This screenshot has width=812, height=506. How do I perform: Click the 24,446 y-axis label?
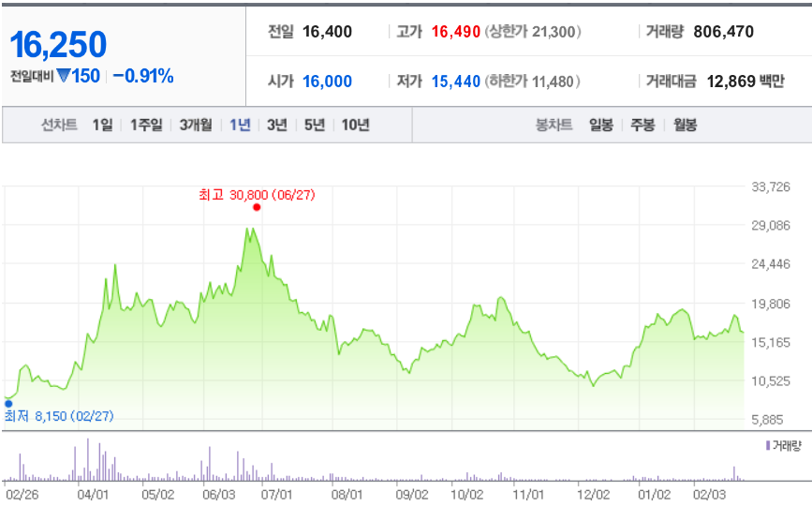(771, 264)
